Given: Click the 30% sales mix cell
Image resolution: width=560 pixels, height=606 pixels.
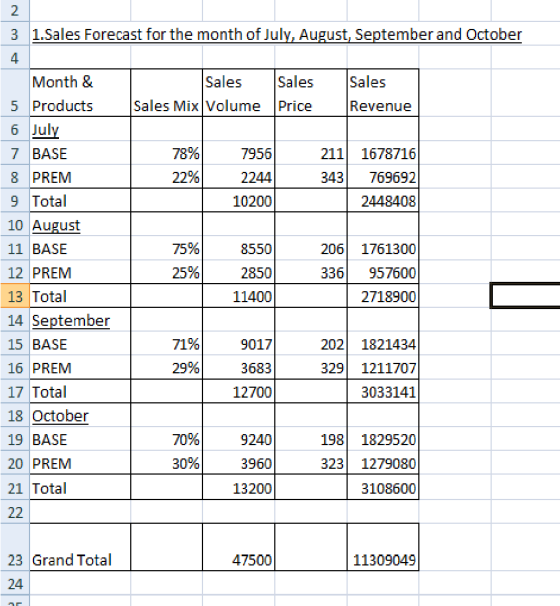Looking at the screenshot, I should click(x=167, y=463).
